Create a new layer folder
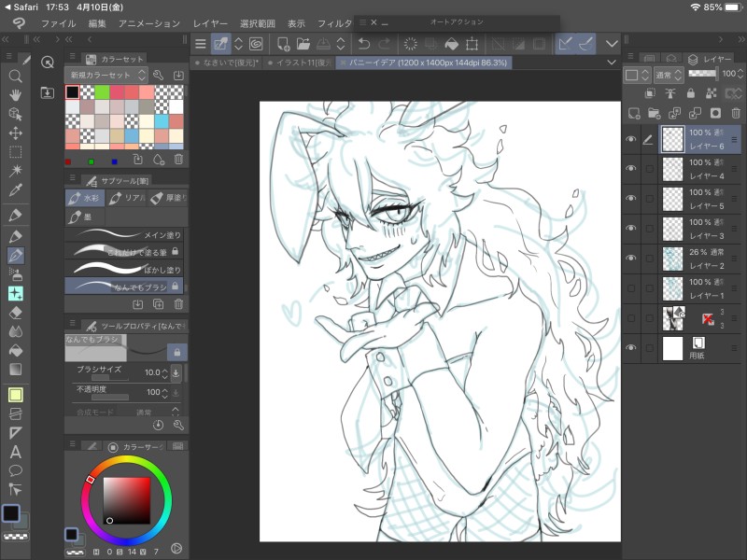The width and height of the screenshot is (747, 560). pos(655,113)
